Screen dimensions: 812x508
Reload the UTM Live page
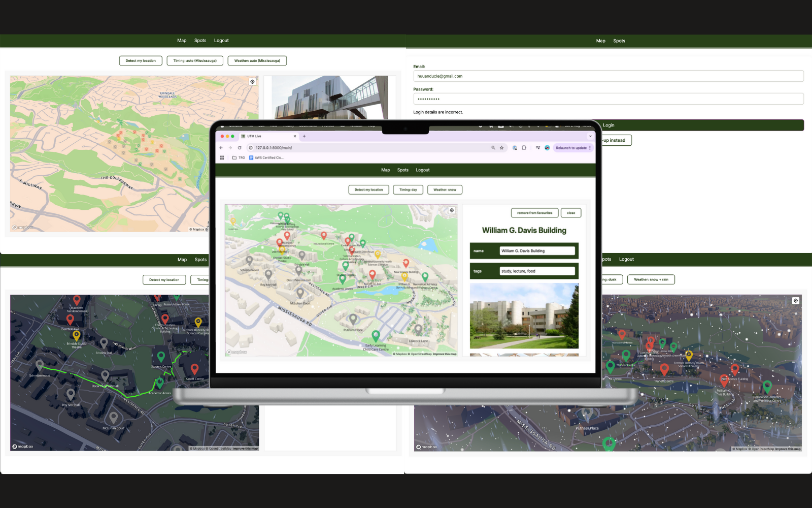(240, 148)
